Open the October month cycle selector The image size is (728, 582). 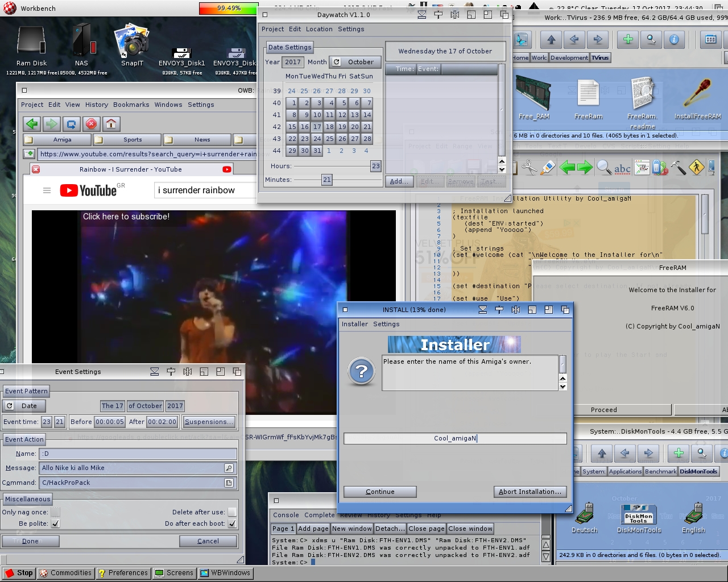coord(355,62)
